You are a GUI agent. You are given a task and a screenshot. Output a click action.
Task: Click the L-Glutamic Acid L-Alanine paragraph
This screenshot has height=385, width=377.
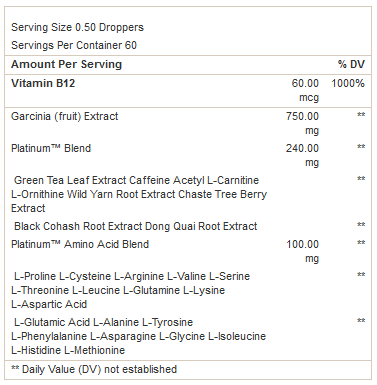(x=139, y=336)
